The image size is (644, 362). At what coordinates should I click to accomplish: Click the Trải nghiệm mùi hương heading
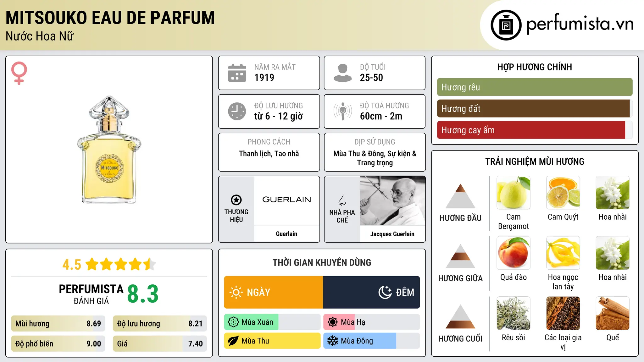click(x=535, y=162)
